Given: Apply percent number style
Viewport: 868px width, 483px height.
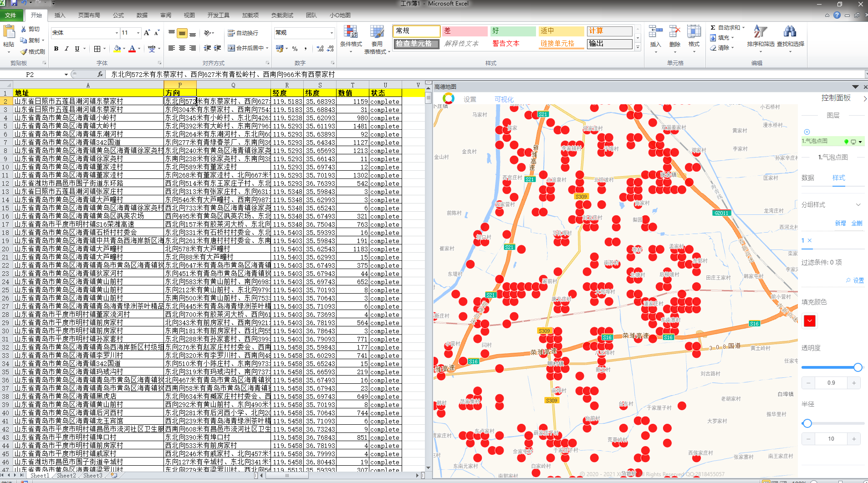Looking at the screenshot, I should tap(295, 49).
